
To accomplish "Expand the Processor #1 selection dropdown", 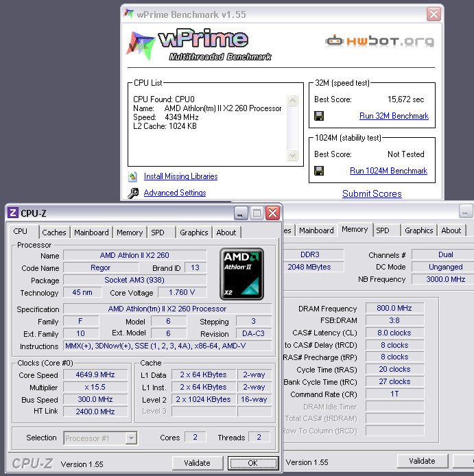I will [131, 438].
